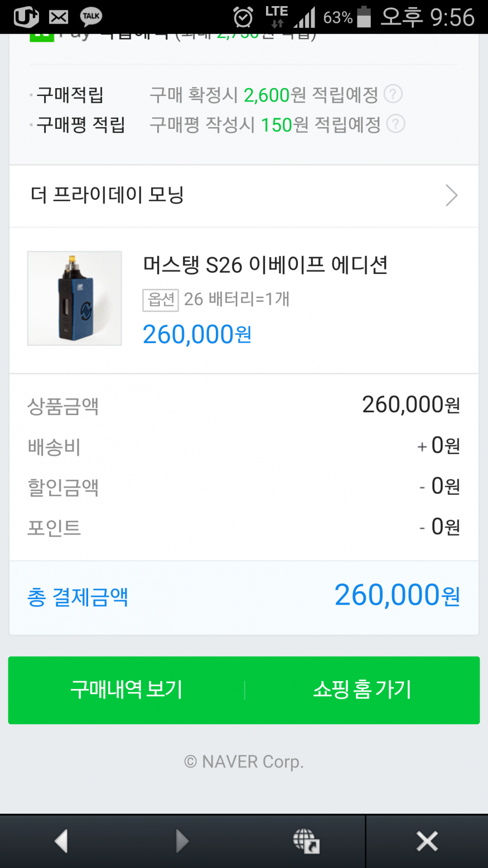This screenshot has height=868, width=488.
Task: Open page in external browser globe icon
Action: pos(306,841)
